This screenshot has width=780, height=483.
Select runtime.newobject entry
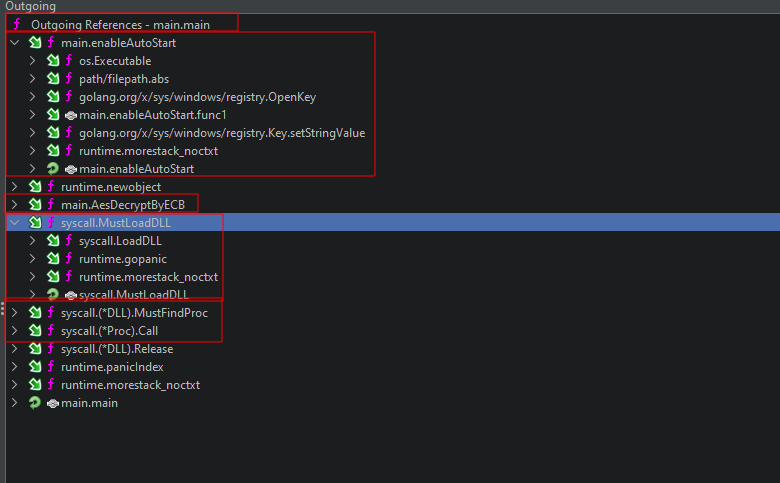click(111, 187)
